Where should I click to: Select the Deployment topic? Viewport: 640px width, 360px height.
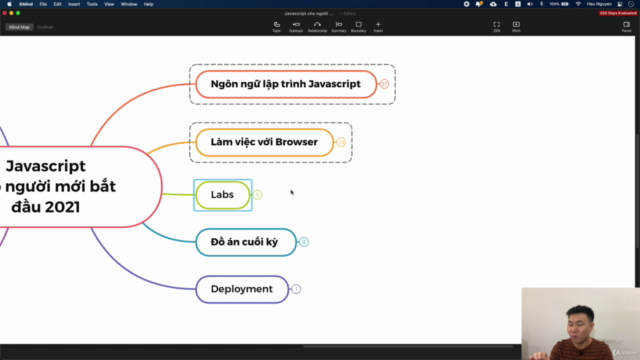pyautogui.click(x=242, y=289)
